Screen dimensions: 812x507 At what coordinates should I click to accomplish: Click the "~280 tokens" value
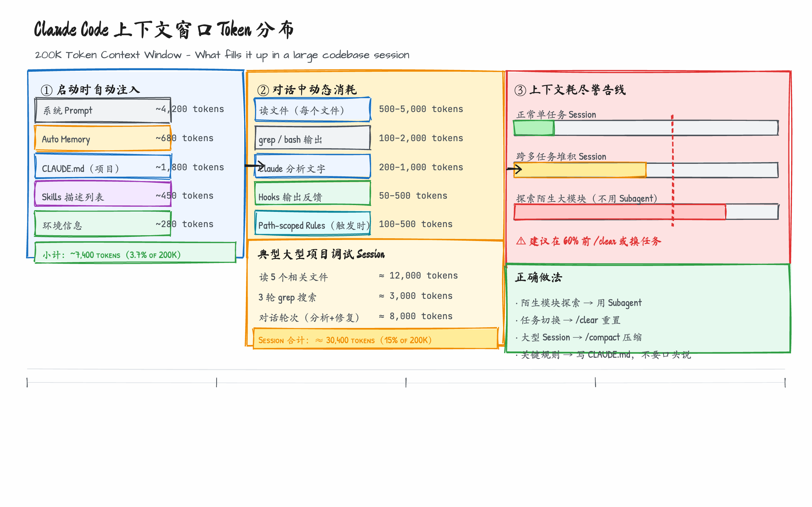click(x=184, y=224)
